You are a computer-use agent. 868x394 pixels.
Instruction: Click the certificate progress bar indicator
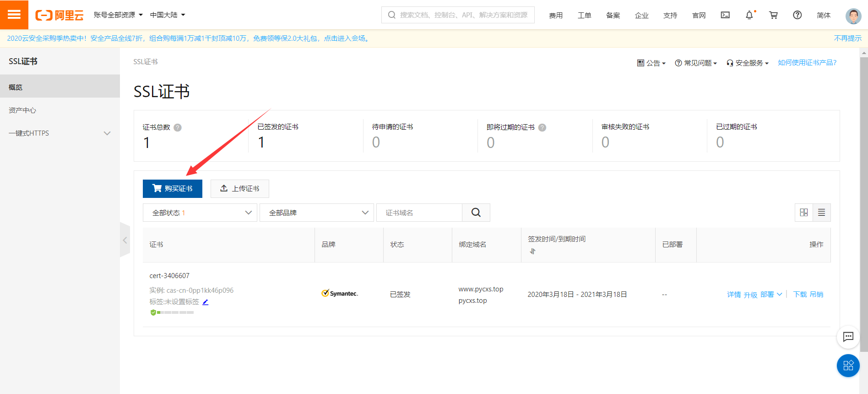pos(175,312)
